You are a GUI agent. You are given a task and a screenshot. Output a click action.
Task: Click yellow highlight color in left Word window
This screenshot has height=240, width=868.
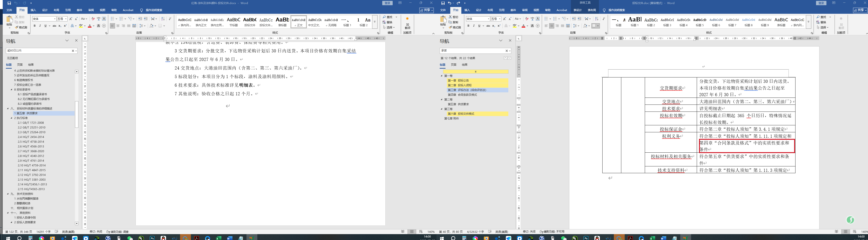81,26
